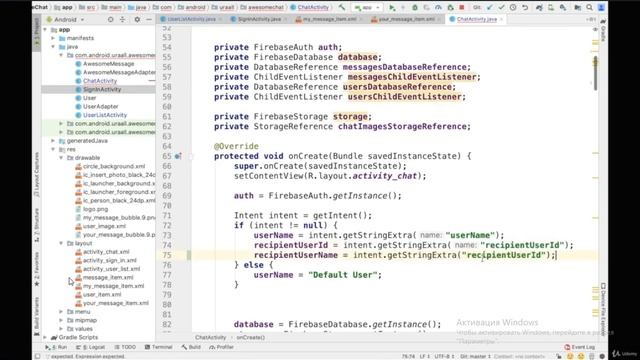Open logo.png in drawable folder
640x360 pixels.
pos(92,209)
